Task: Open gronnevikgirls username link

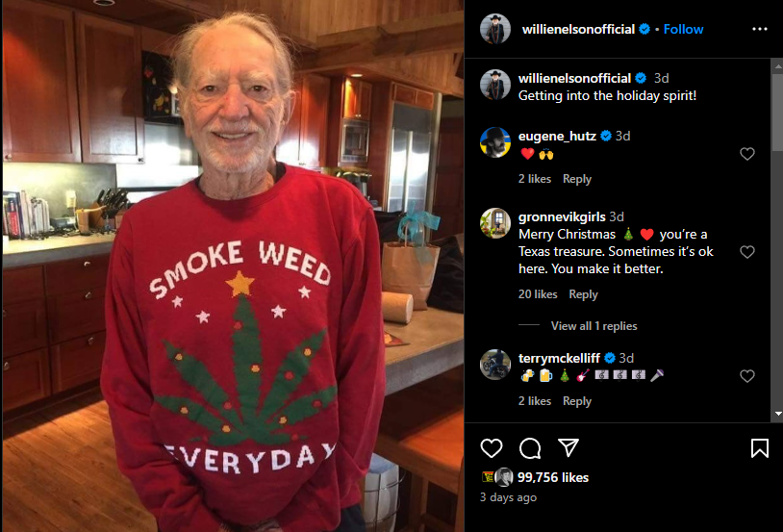Action: coord(562,216)
